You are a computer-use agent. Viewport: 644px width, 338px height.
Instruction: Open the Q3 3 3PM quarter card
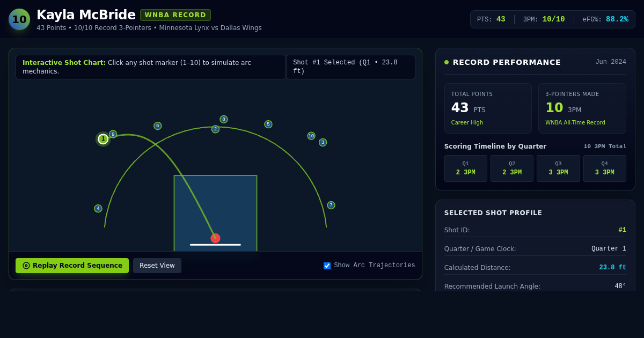558,168
